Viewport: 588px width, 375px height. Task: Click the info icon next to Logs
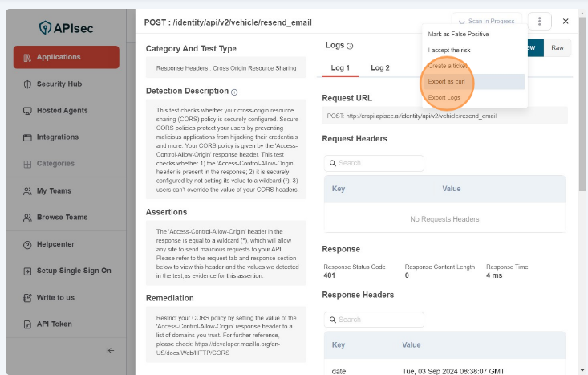(x=350, y=47)
